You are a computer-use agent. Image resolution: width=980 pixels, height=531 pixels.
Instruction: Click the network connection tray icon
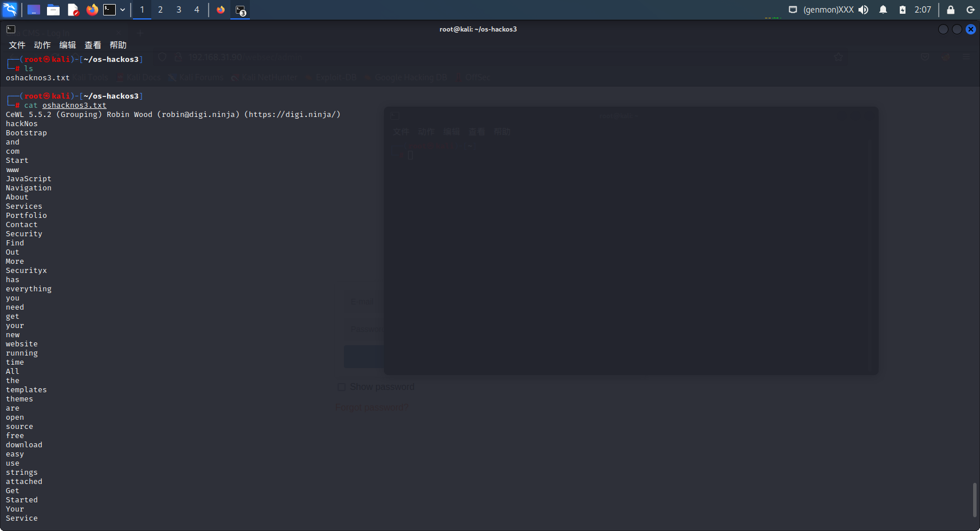[x=793, y=10]
